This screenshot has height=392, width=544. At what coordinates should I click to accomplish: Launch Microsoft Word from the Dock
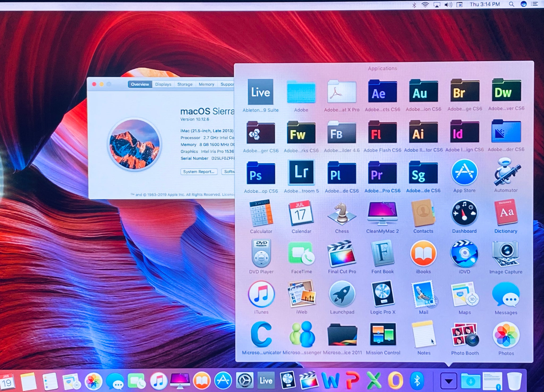330,380
